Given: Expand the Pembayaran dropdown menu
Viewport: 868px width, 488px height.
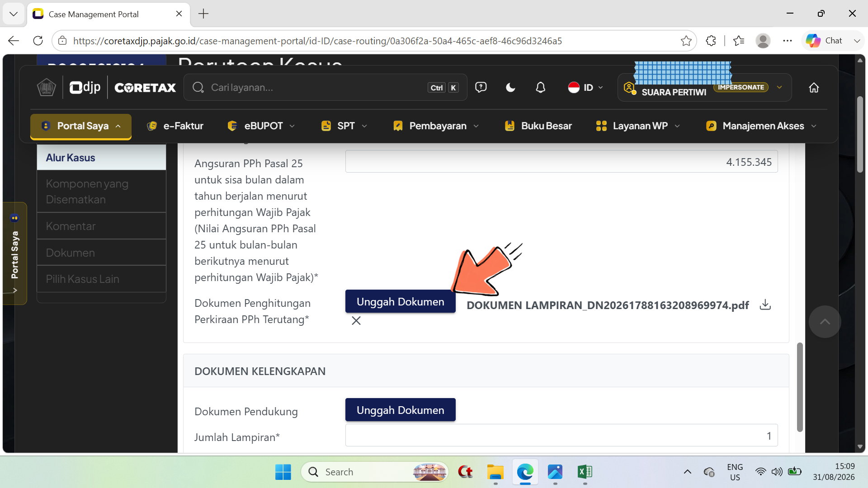Looking at the screenshot, I should tap(436, 126).
